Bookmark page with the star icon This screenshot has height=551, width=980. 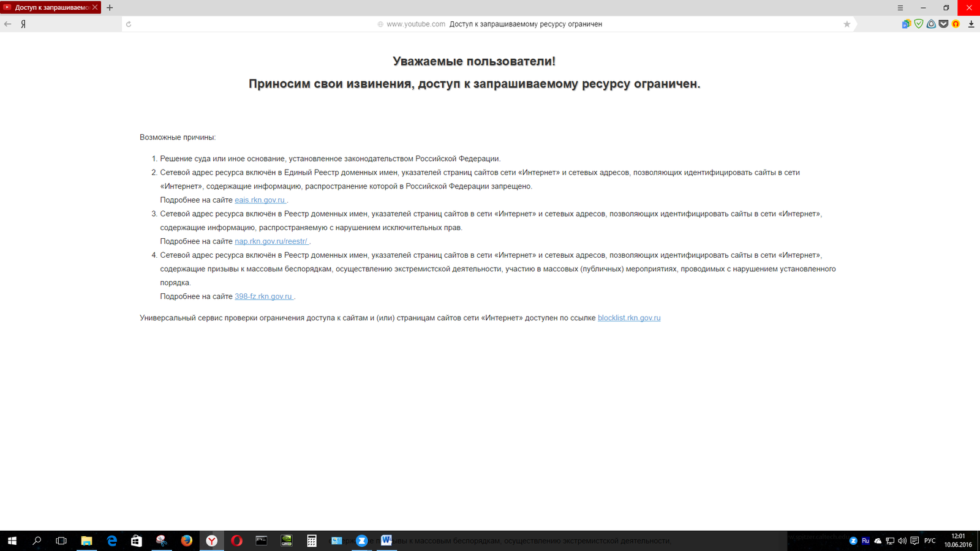coord(847,24)
